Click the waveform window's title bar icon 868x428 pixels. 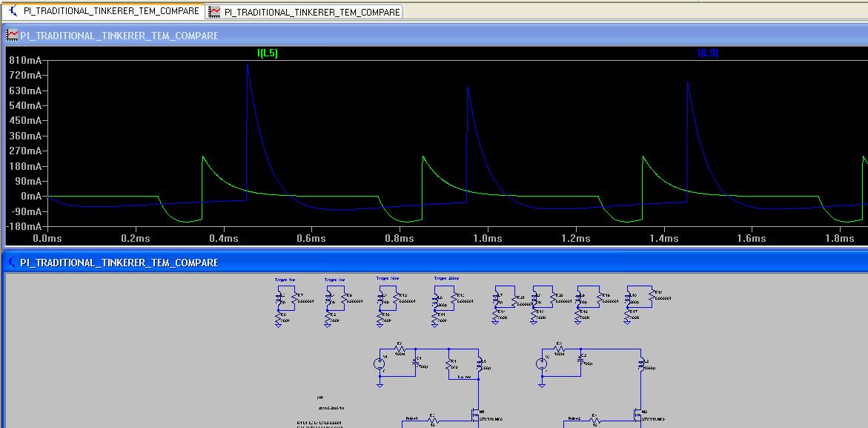[x=12, y=36]
